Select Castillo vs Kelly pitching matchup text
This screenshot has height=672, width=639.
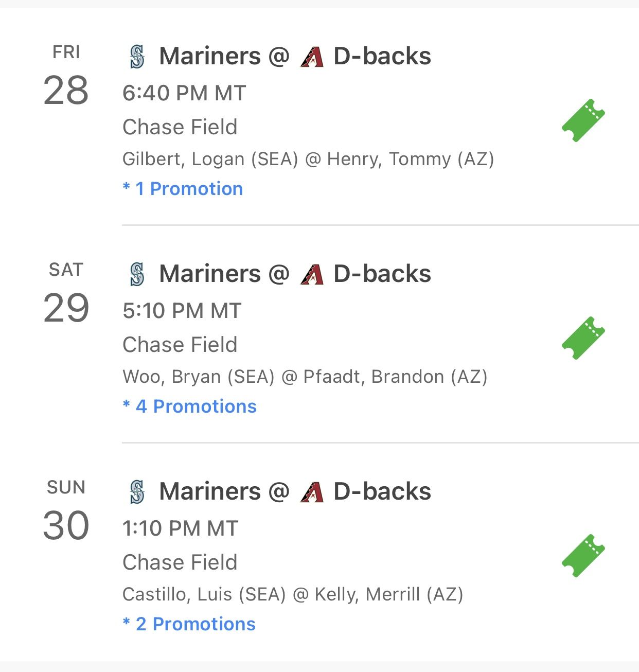pyautogui.click(x=292, y=594)
